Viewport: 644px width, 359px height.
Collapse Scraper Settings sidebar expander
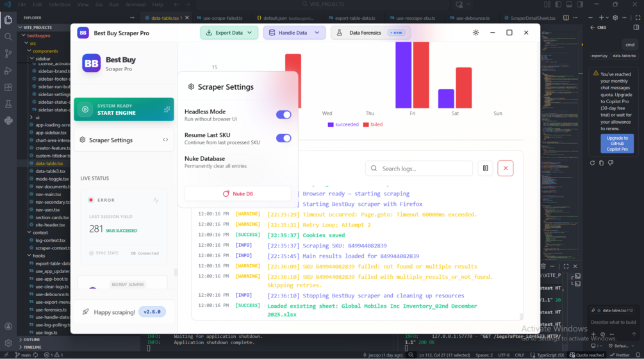[165, 140]
